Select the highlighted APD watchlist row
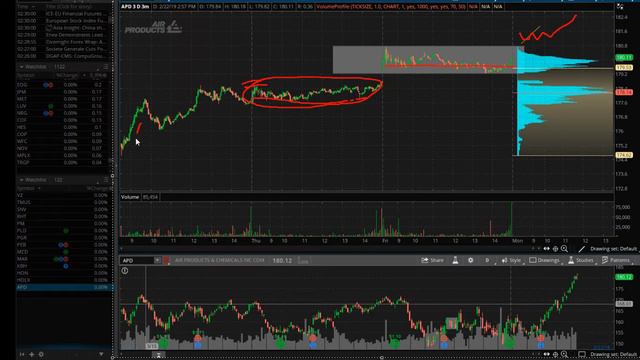 pyautogui.click(x=63, y=287)
